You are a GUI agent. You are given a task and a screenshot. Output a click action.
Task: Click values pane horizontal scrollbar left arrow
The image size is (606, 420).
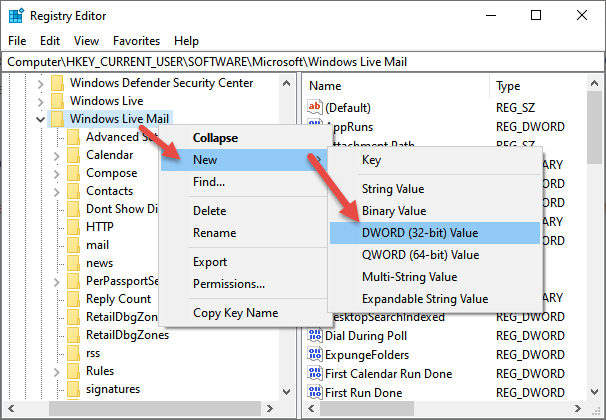[312, 408]
